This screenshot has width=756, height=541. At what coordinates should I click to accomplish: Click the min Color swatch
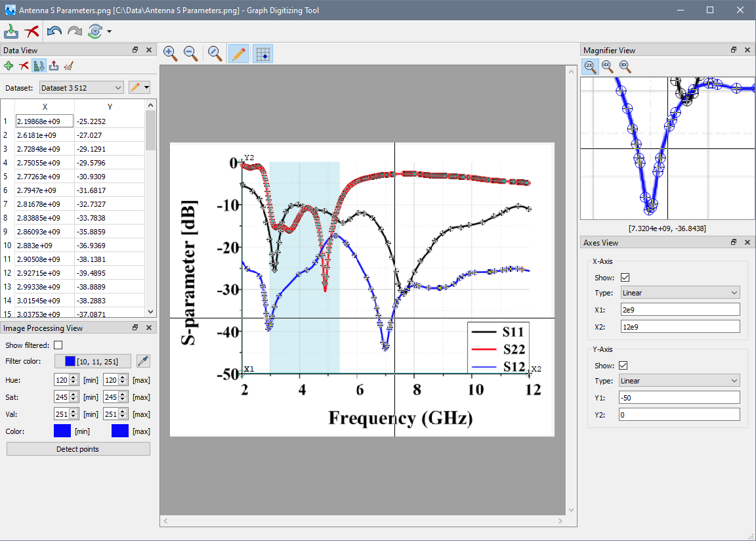[62, 431]
